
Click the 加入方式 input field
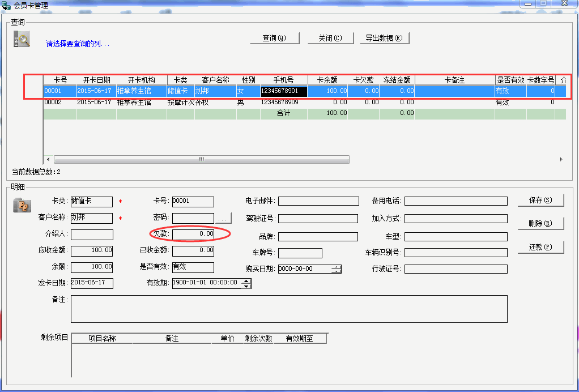click(456, 219)
